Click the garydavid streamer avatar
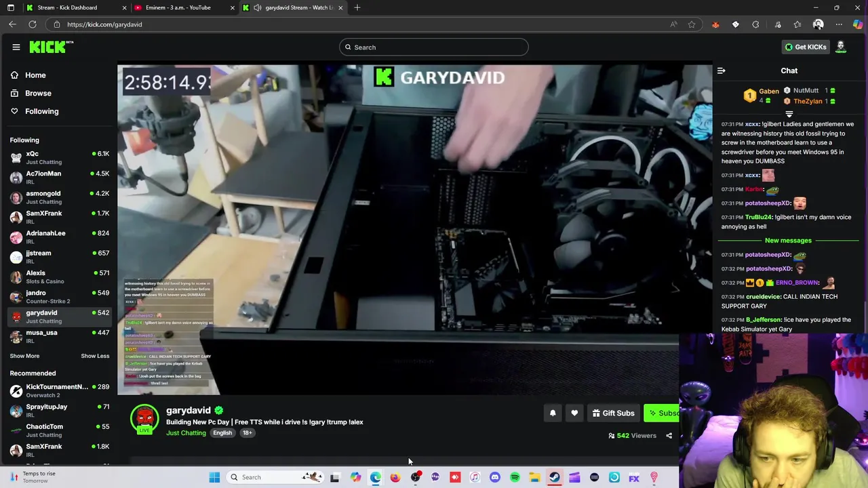868x488 pixels. pos(144,419)
